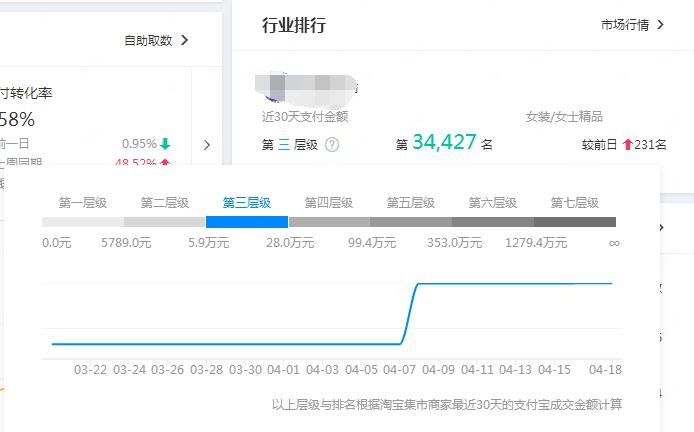Click the red up arrow before 231名
Image resolution: width=694 pixels, height=432 pixels.
627,145
